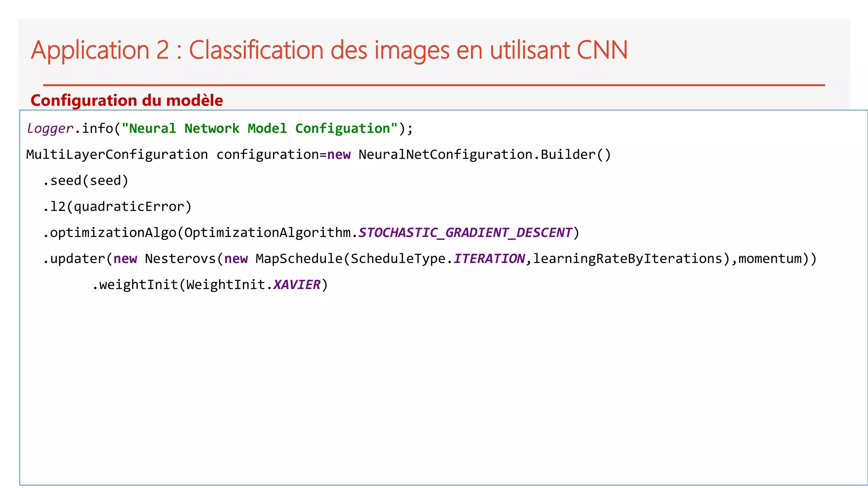
Task: Click the string "Neural Network Model Configuation"
Action: coord(260,128)
